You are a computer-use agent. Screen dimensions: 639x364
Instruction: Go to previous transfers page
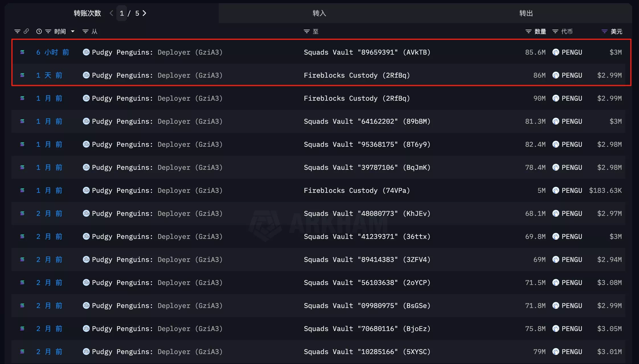click(x=111, y=13)
